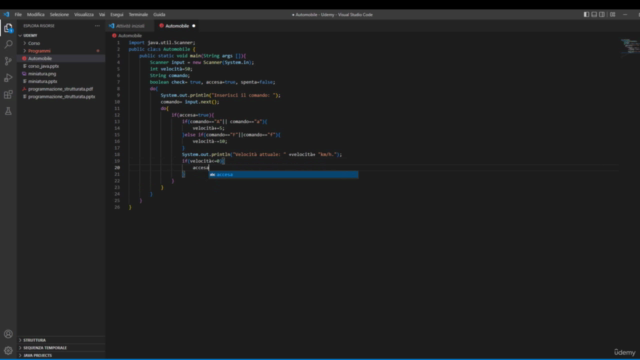Open the File menu

pyautogui.click(x=18, y=14)
